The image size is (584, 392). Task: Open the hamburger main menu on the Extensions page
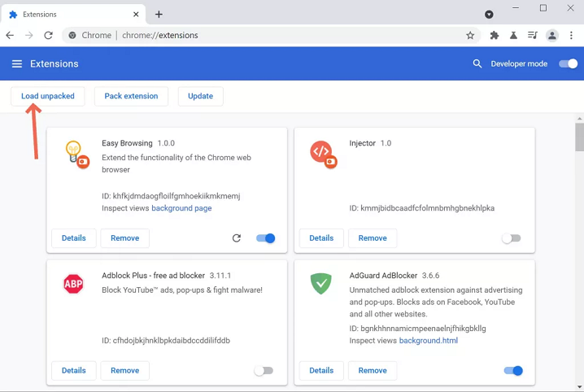pos(17,64)
